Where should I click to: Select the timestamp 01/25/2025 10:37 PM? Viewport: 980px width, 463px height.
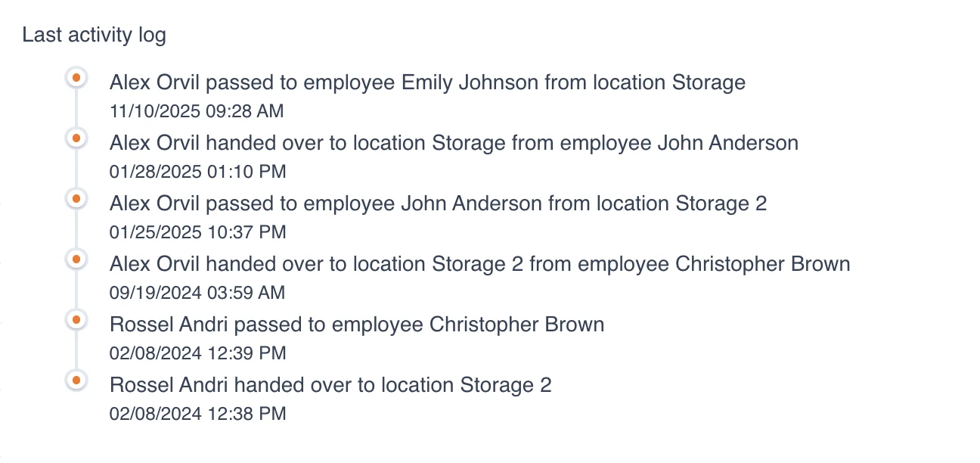(x=198, y=232)
